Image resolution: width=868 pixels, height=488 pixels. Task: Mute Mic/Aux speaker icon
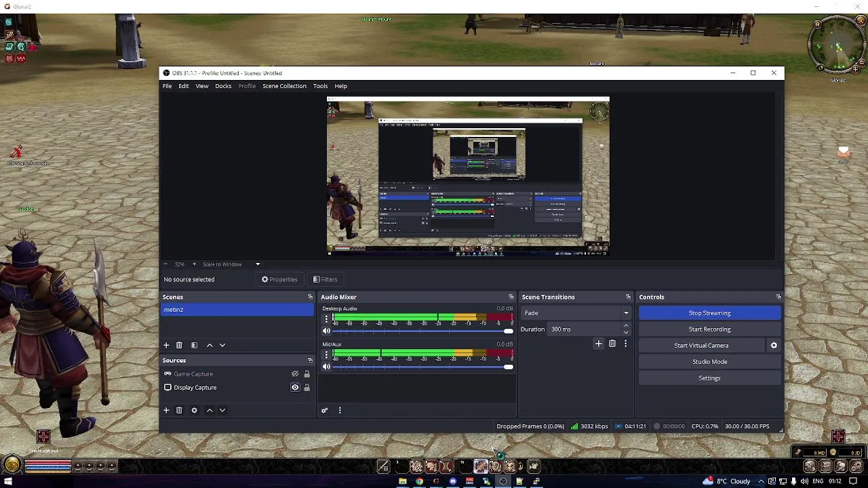[326, 367]
